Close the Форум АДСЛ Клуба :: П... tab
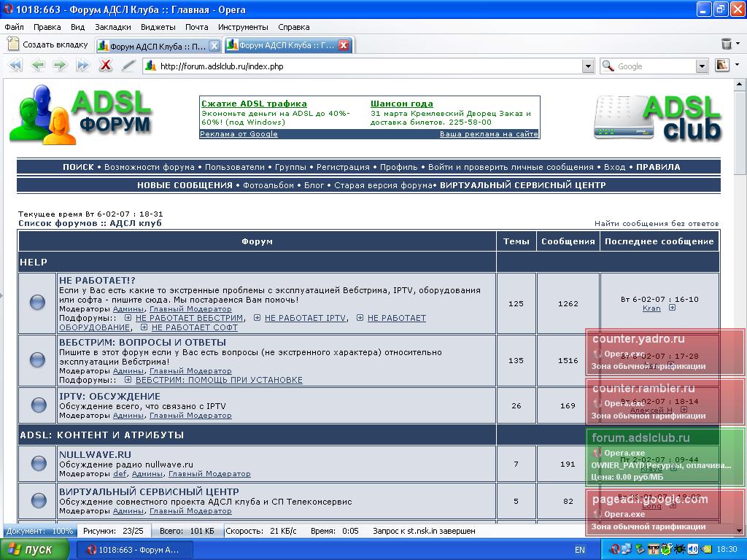Screen dimensions: 747x560 click(x=214, y=46)
